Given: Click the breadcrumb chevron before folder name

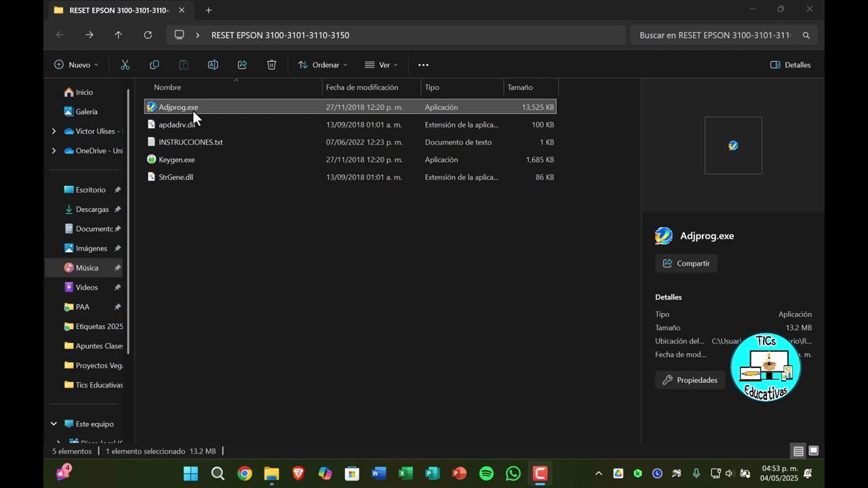Looking at the screenshot, I should pos(197,35).
